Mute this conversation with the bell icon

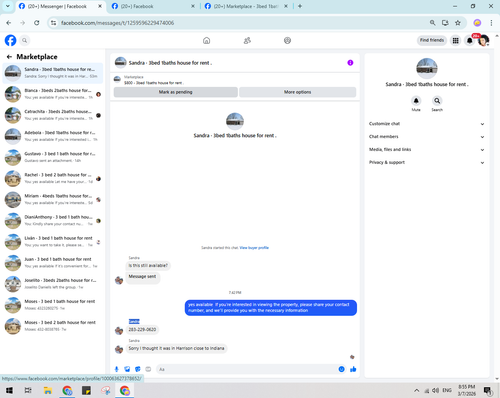pos(416,101)
